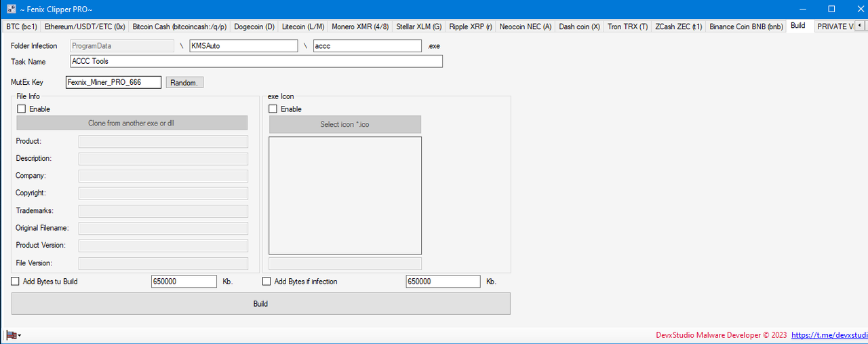Select the Bitcoin Cash tab

[x=180, y=26]
